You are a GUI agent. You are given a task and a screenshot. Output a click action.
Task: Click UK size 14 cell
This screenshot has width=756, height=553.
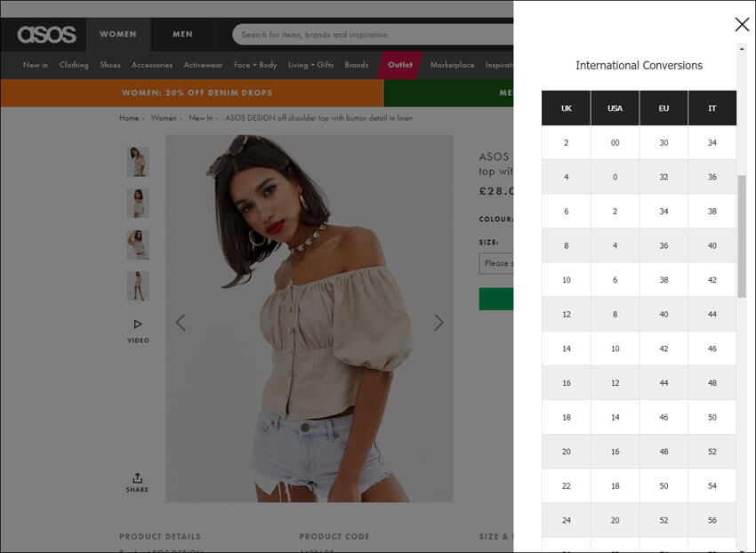point(566,349)
